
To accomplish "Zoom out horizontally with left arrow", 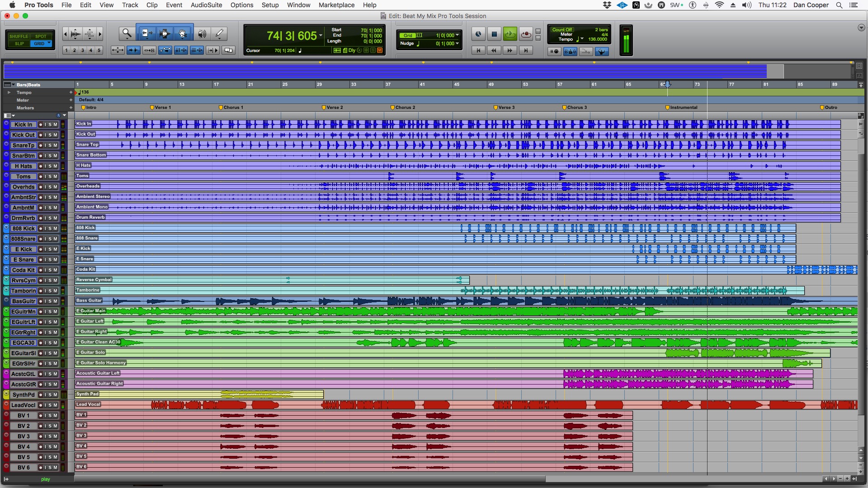I will click(x=66, y=33).
